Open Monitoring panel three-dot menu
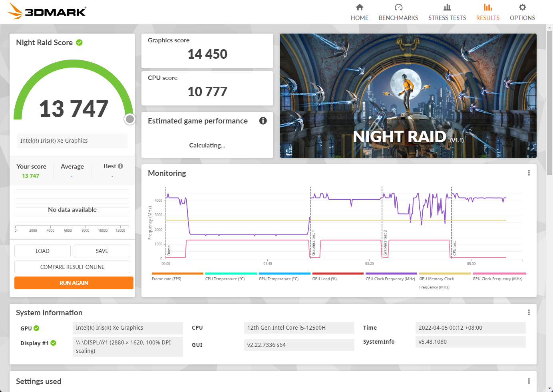The image size is (553, 392). (x=529, y=173)
